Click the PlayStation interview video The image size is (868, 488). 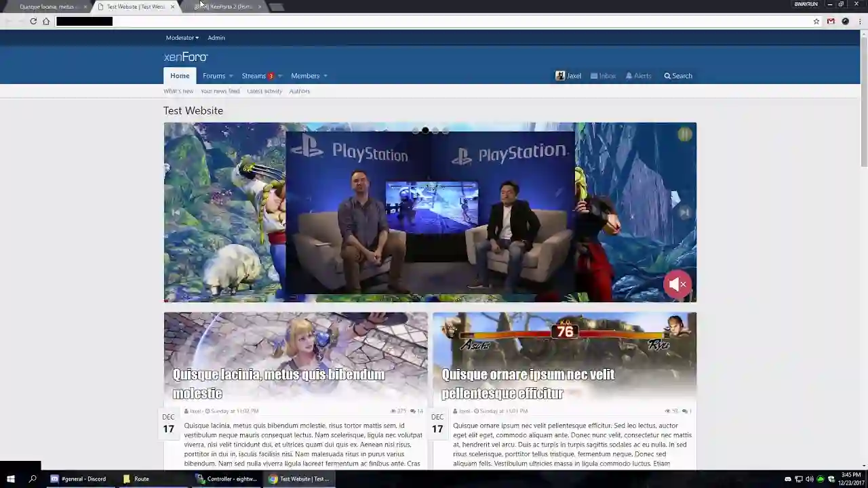point(430,212)
